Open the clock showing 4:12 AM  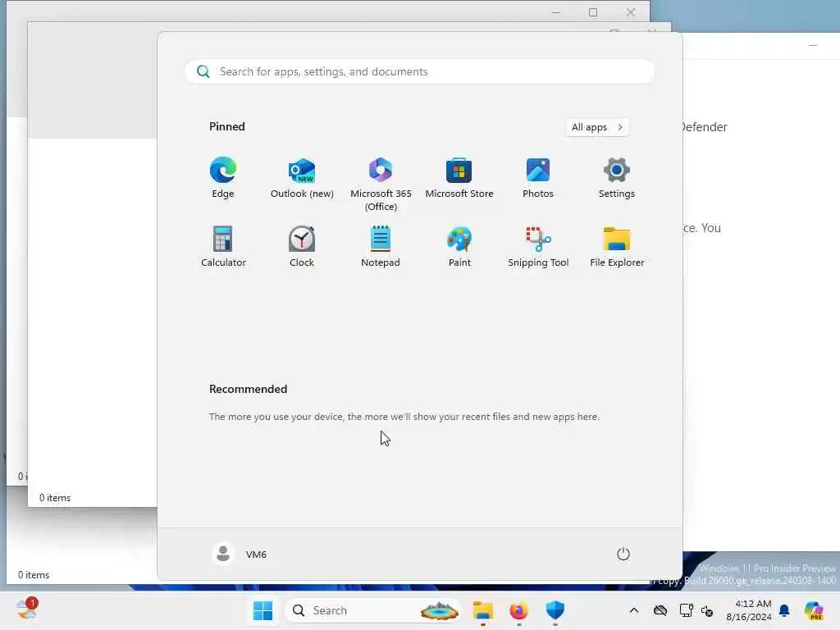tap(749, 610)
